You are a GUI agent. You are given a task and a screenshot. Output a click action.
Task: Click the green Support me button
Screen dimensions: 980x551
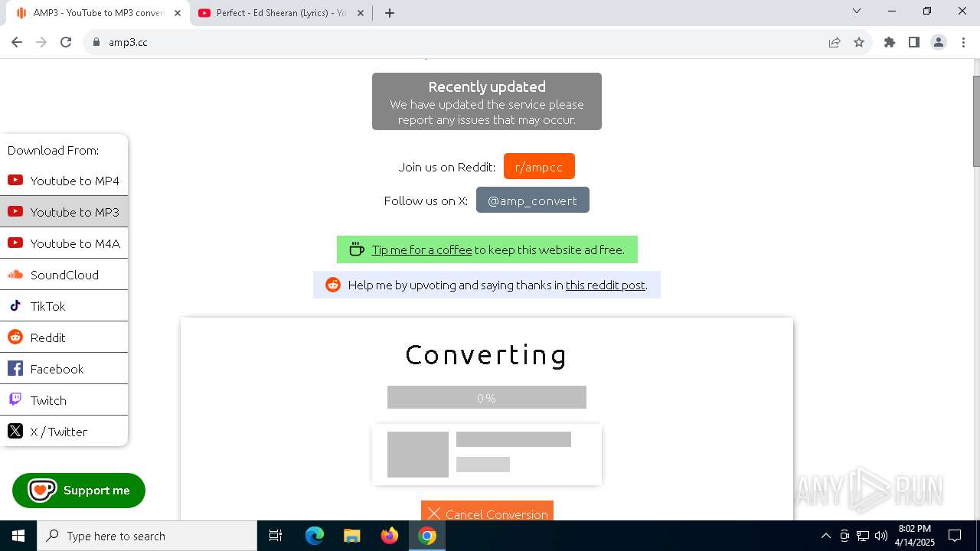[79, 491]
